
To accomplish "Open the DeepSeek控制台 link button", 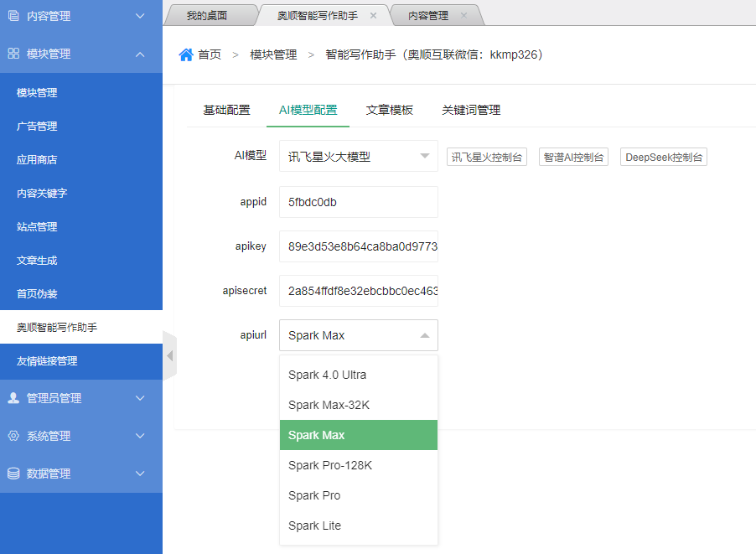I will click(x=663, y=157).
